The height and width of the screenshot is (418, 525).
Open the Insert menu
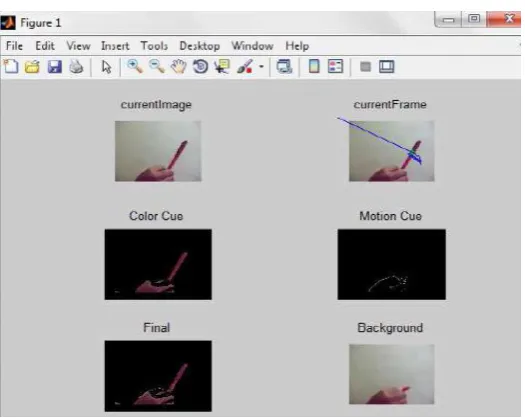coord(115,46)
